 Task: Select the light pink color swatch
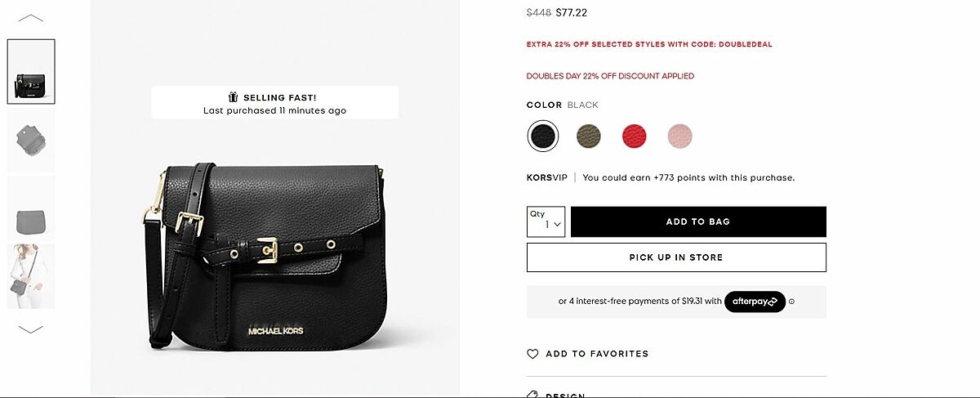(x=679, y=136)
